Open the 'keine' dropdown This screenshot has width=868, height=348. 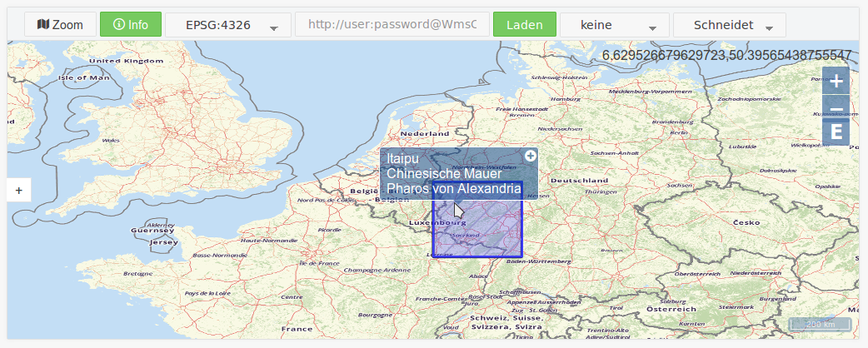click(615, 25)
